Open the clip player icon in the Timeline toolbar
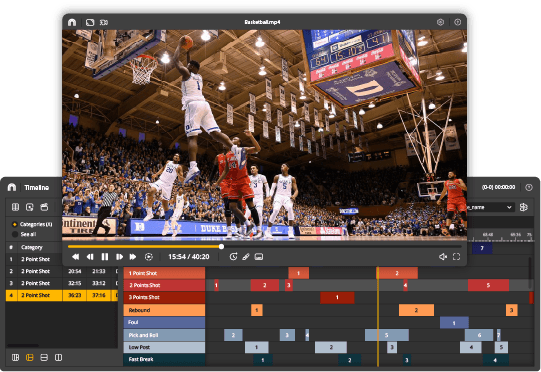This screenshot has height=372, width=541. [x=30, y=207]
